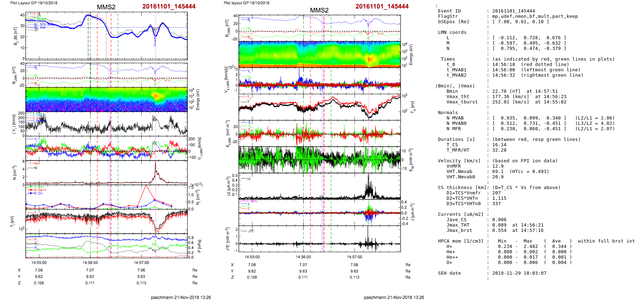Click 'D3=TCS*VHTn0' label
This screenshot has height=300, width=644.
click(463, 204)
